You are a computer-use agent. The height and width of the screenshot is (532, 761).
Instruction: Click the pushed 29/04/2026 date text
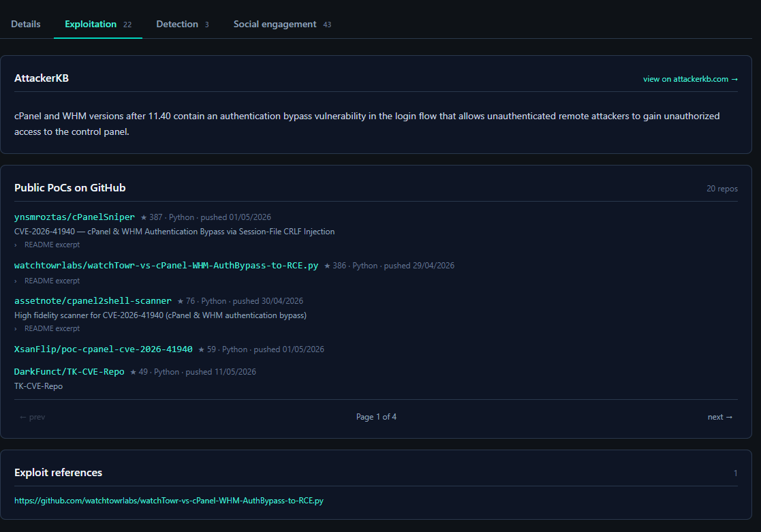click(419, 266)
